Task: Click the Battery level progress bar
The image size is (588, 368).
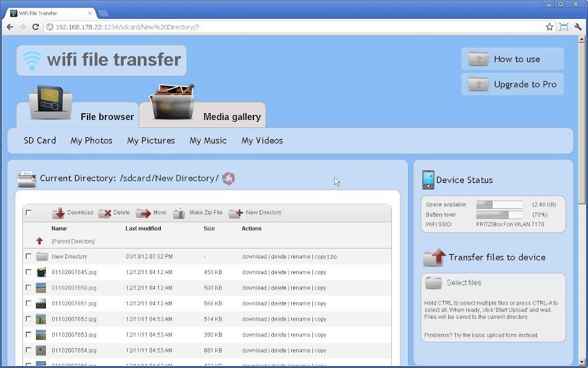Action: pos(499,215)
